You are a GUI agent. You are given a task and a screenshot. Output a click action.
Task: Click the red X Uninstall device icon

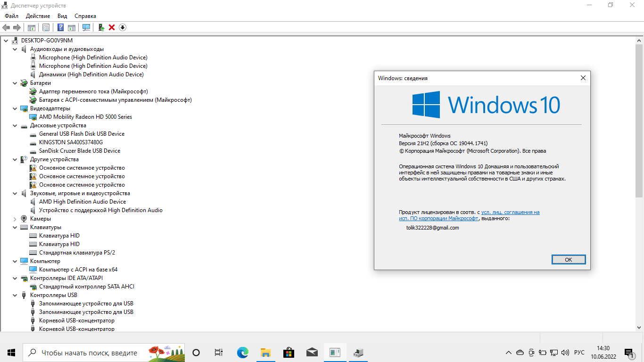(112, 27)
